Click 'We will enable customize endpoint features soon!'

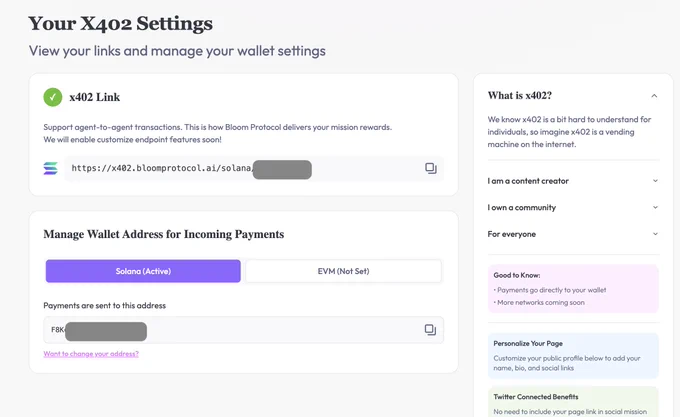(x=132, y=140)
